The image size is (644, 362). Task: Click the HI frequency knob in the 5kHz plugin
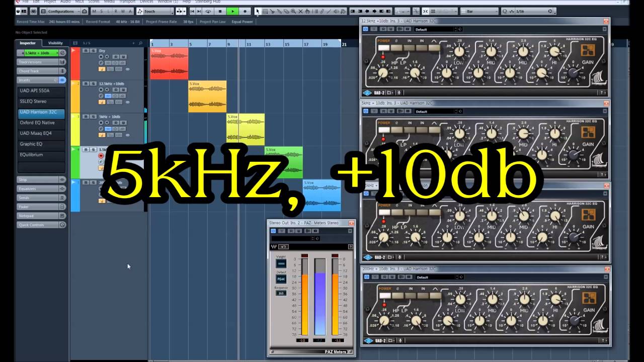(x=555, y=133)
